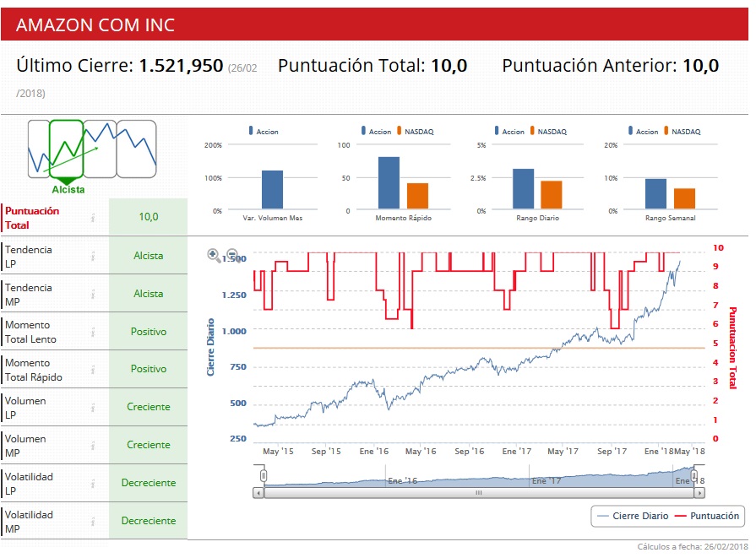Image resolution: width=756 pixels, height=558 pixels.
Task: Toggle NASDAQ legend in Rango Diario chart
Action: [548, 131]
